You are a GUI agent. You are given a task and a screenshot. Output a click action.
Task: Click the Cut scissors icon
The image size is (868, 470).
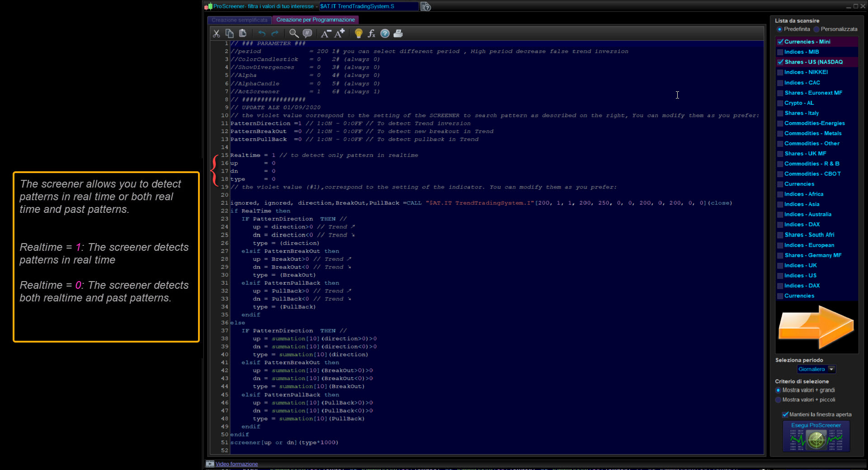pos(216,33)
